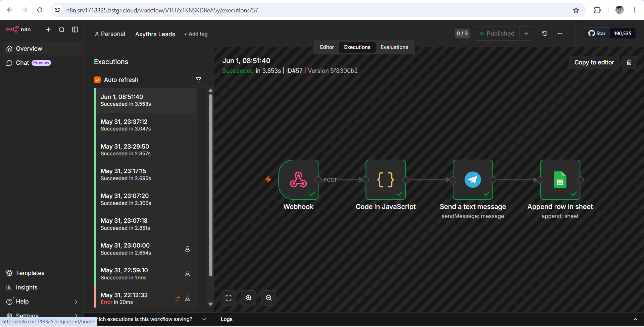Click the n8n logo
This screenshot has height=327, width=644.
[18, 30]
